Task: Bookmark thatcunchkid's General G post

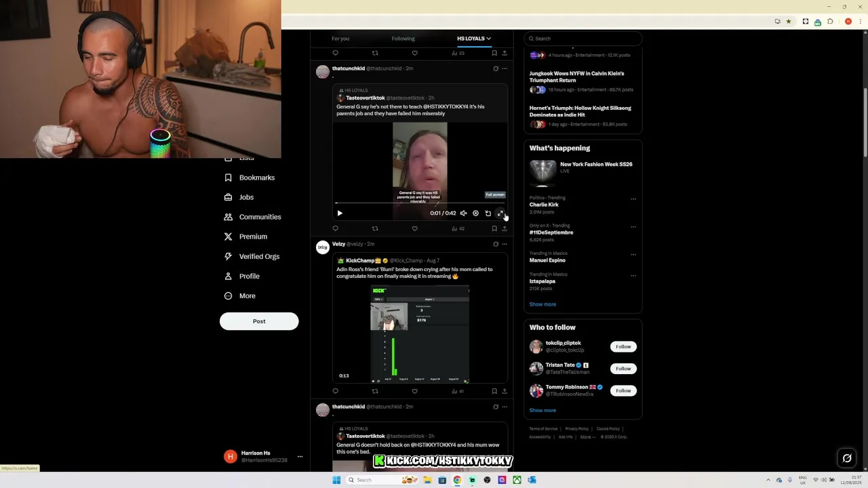Action: tap(494, 228)
